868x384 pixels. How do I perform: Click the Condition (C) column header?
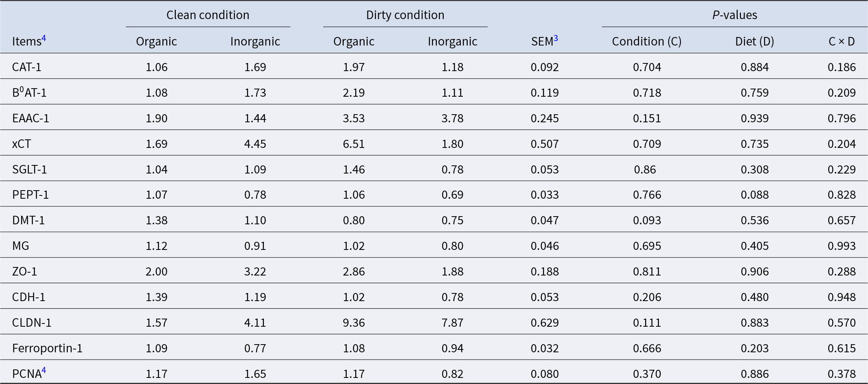point(647,41)
